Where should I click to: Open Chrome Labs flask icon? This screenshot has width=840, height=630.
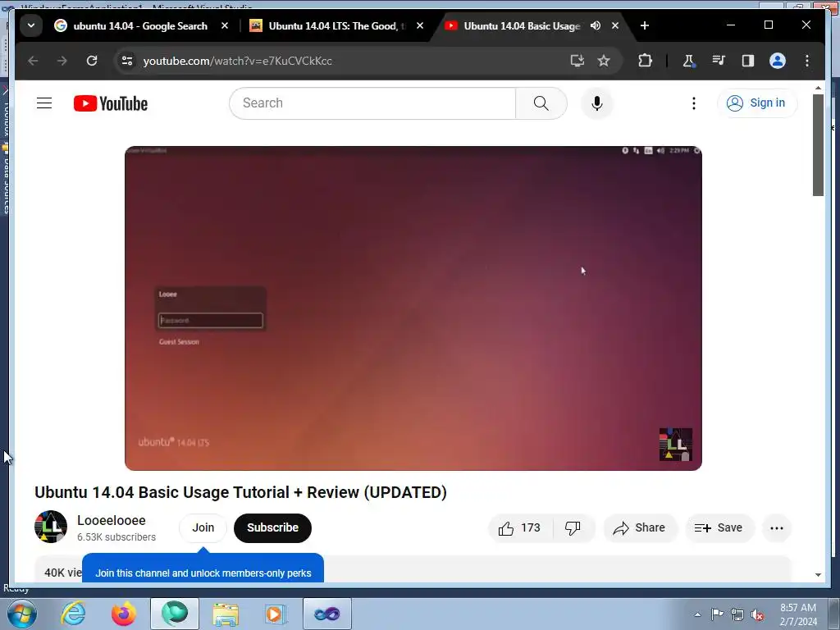(x=688, y=61)
